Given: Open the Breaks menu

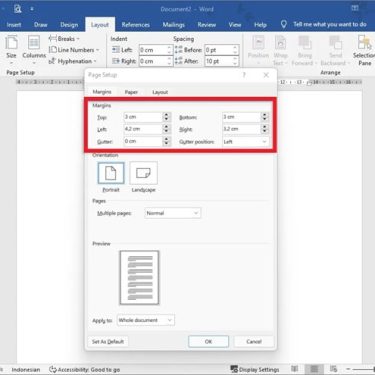Looking at the screenshot, I should pos(64,39).
